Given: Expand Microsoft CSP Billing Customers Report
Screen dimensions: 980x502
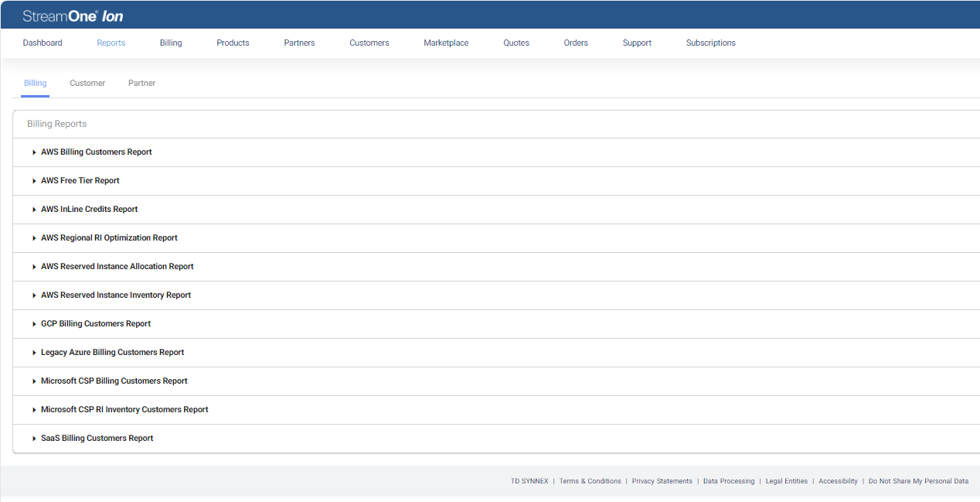Looking at the screenshot, I should pyautogui.click(x=114, y=381).
